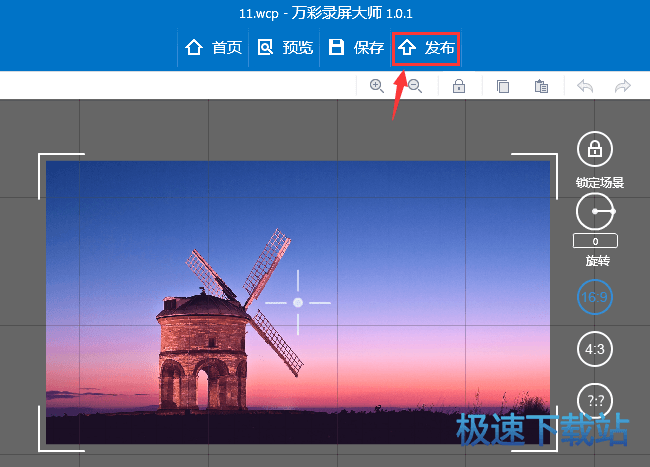Click the windmill image on canvas
This screenshot has width=650, height=467.
(230, 320)
